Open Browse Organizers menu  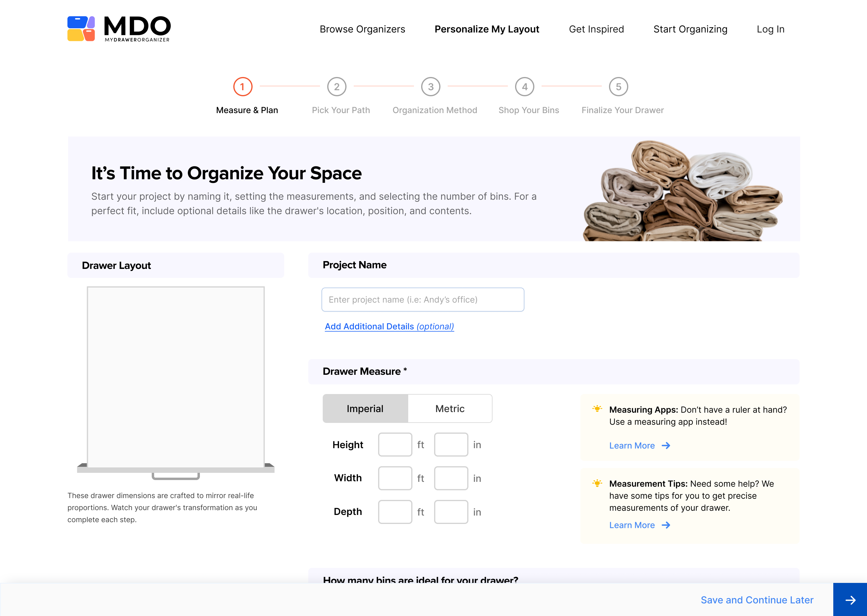coord(362,29)
